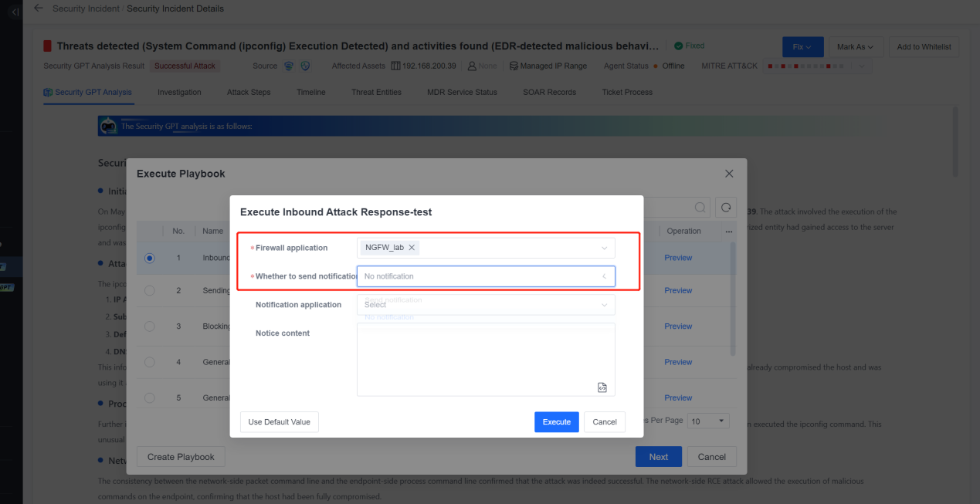Open the Mark As dropdown
Image resolution: width=980 pixels, height=504 pixels.
point(855,47)
